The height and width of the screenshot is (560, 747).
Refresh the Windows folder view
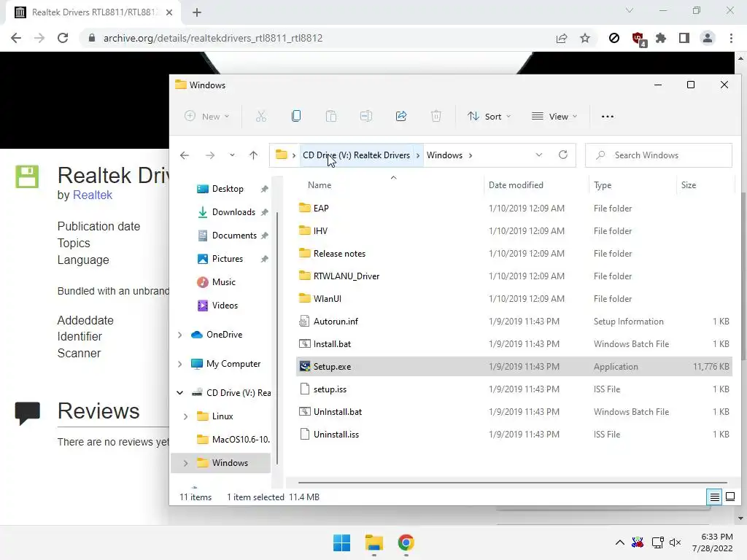pos(563,155)
